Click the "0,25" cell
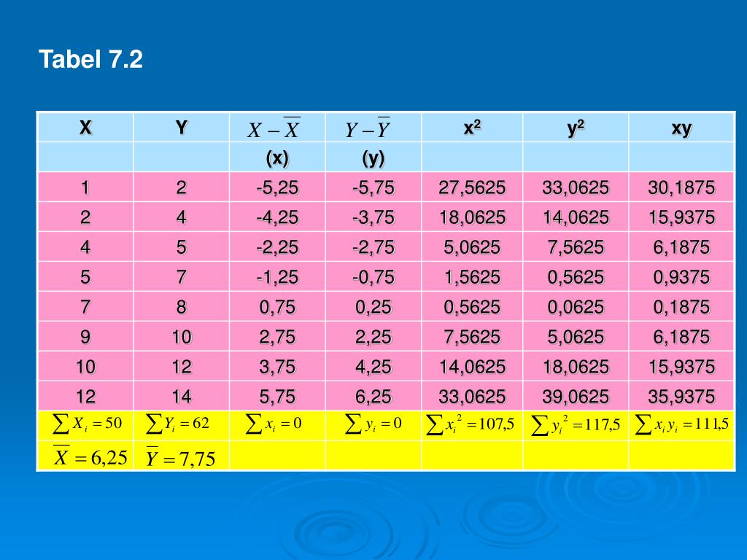This screenshot has width=747, height=560. pos(373,307)
